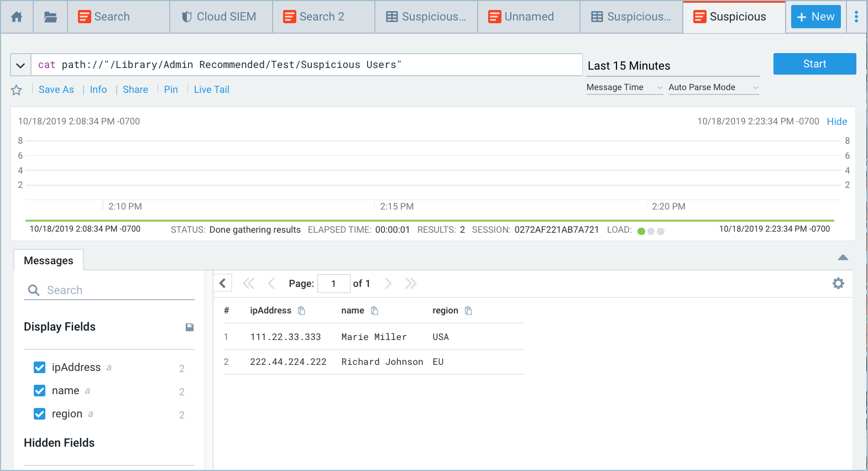
Task: Open the Auto Parse Mode dropdown
Action: click(x=713, y=87)
